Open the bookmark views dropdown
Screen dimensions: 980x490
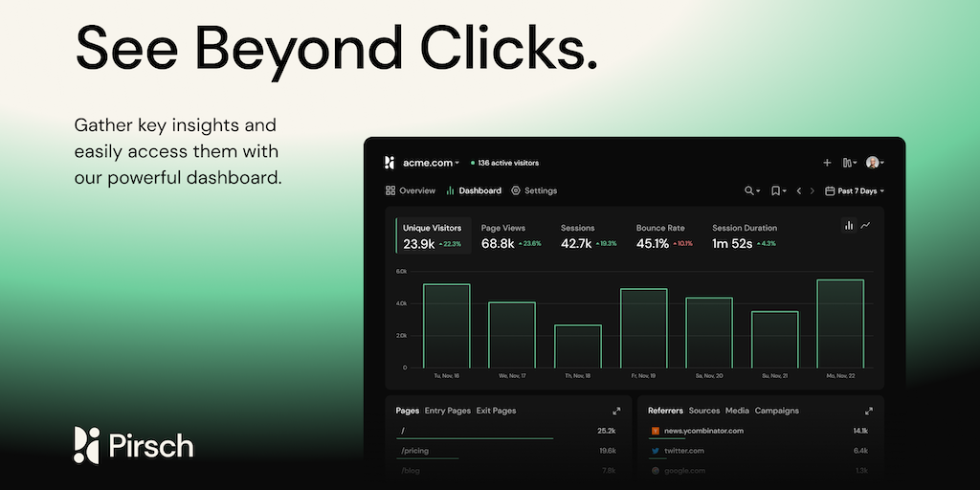pos(778,190)
